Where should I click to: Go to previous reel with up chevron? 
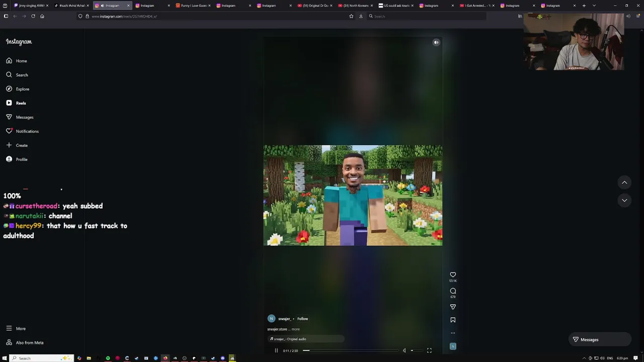click(x=624, y=183)
